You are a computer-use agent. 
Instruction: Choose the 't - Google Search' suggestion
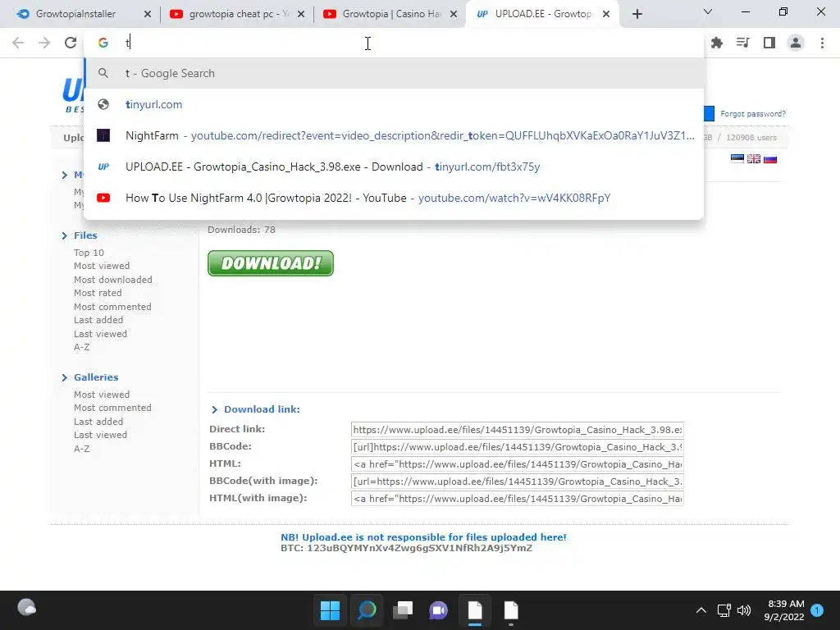click(394, 73)
